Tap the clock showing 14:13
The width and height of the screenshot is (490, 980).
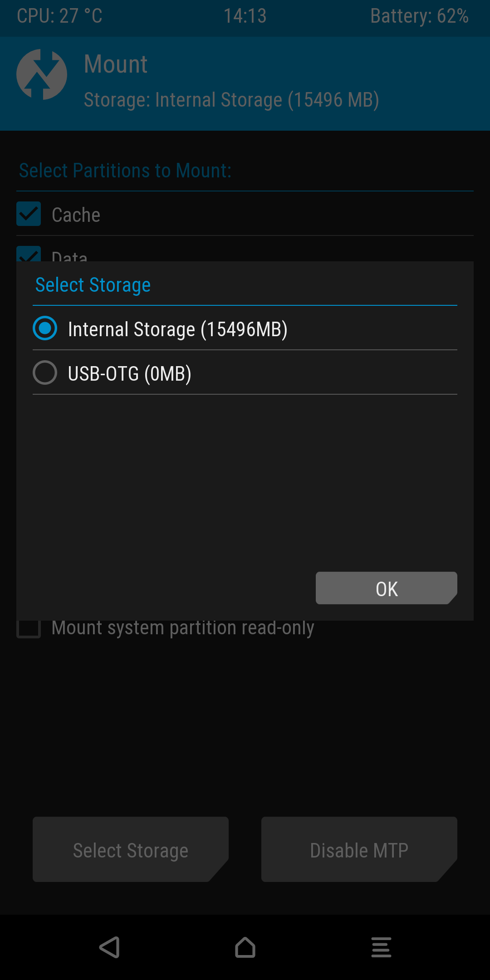pyautogui.click(x=245, y=16)
